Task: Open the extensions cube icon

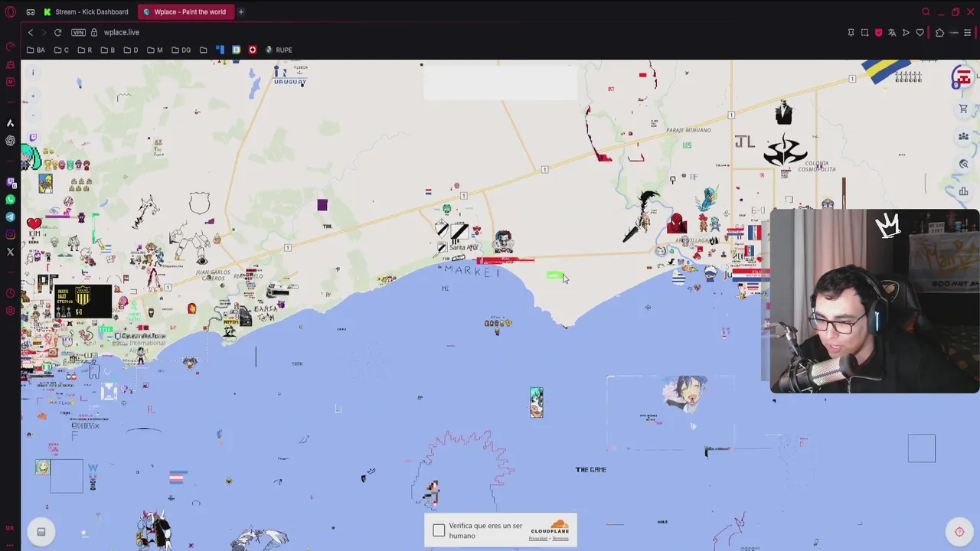Action: [939, 32]
